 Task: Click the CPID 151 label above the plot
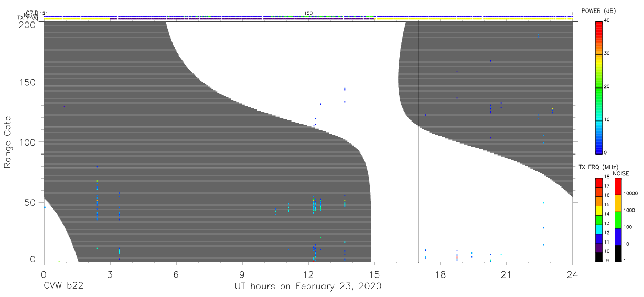click(37, 13)
